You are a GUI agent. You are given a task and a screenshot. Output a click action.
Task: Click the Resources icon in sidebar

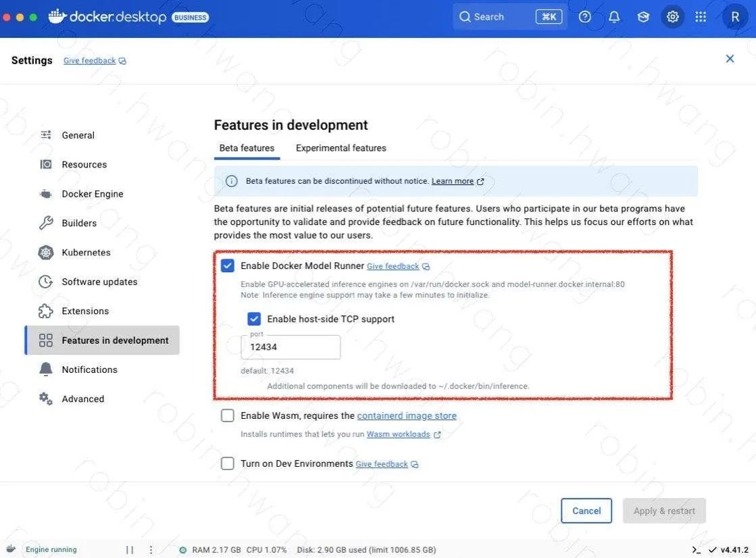coord(46,164)
